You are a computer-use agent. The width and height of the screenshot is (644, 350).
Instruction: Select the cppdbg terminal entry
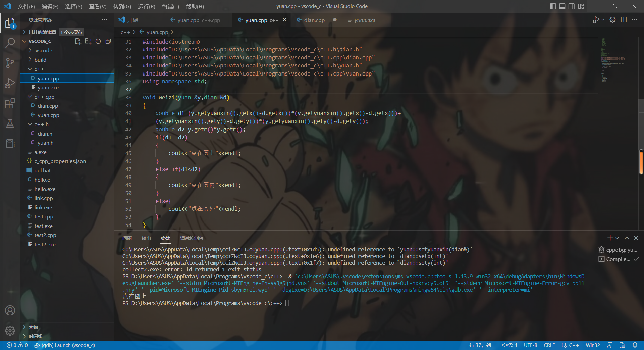tap(619, 250)
